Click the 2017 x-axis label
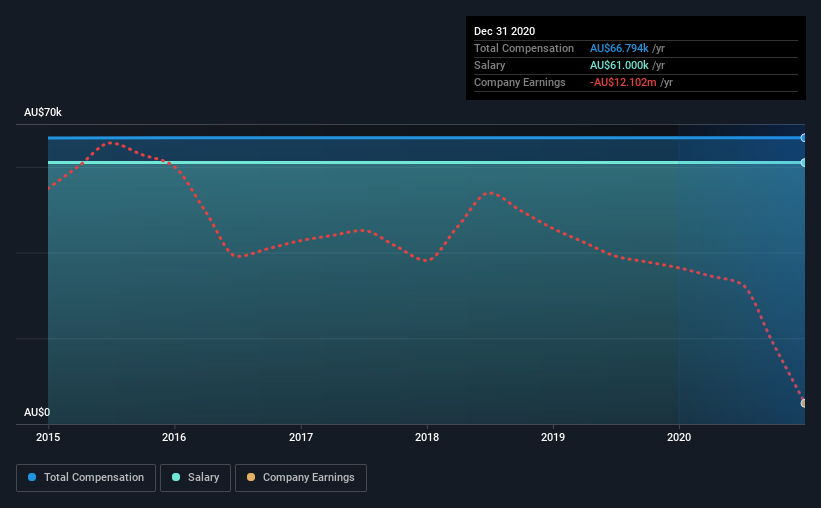Image resolution: width=821 pixels, height=508 pixels. pos(301,437)
